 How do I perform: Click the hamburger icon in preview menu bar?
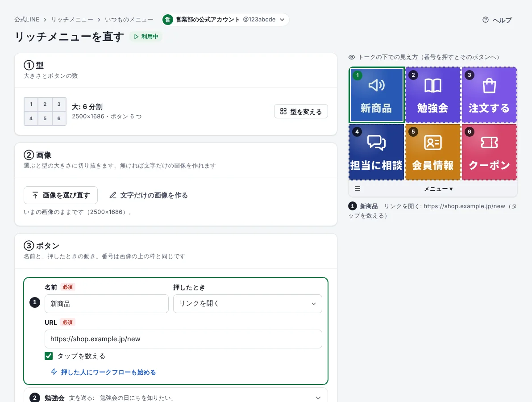357,189
